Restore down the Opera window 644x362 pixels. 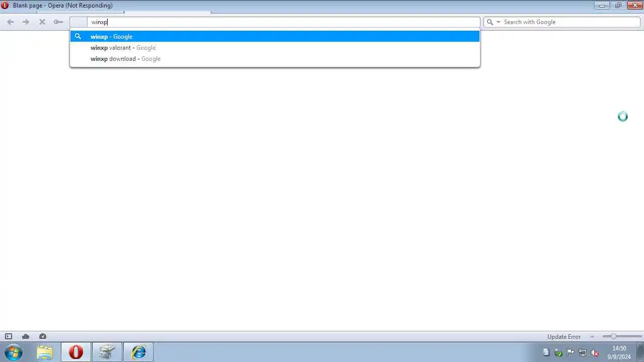618,6
